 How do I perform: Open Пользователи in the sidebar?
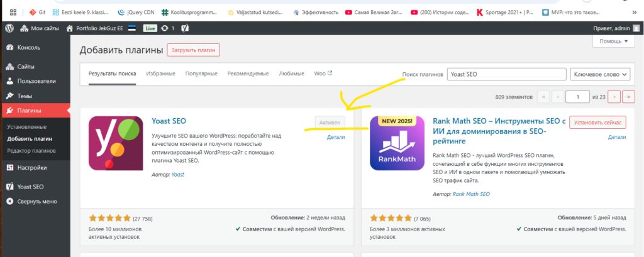35,81
